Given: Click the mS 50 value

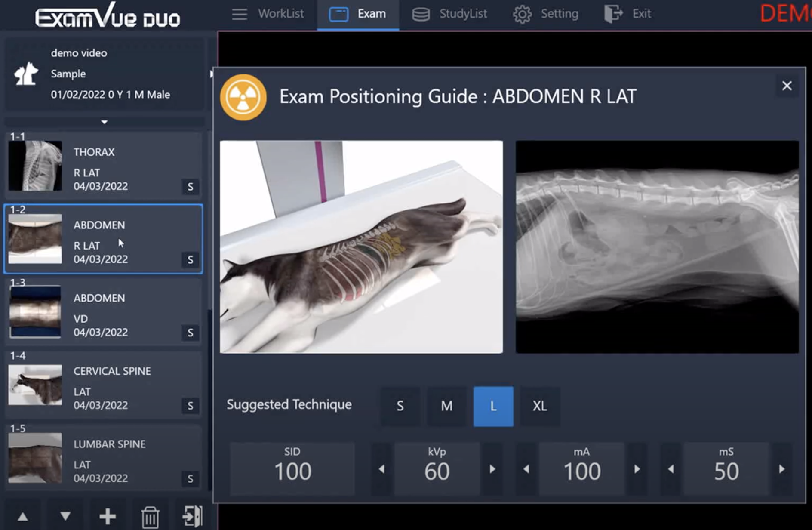Looking at the screenshot, I should pos(726,469).
